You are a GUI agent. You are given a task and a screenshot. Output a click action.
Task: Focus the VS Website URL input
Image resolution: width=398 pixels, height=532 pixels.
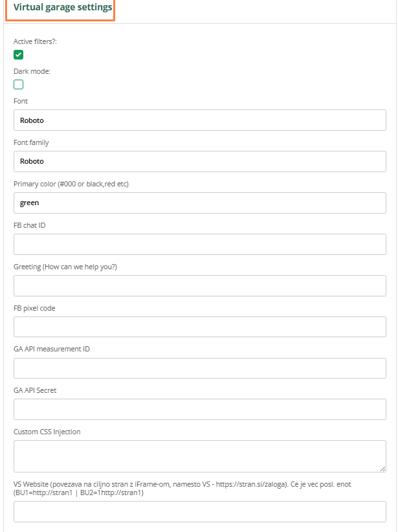[199, 511]
